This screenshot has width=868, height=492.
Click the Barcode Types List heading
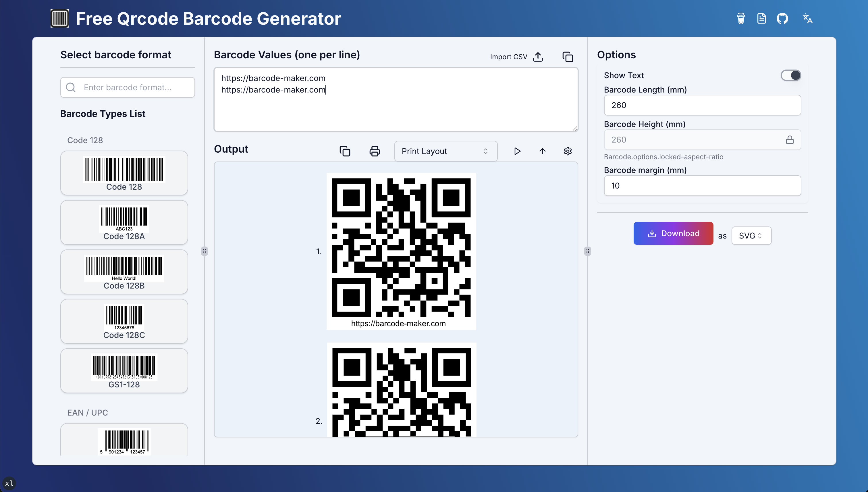pos(103,114)
